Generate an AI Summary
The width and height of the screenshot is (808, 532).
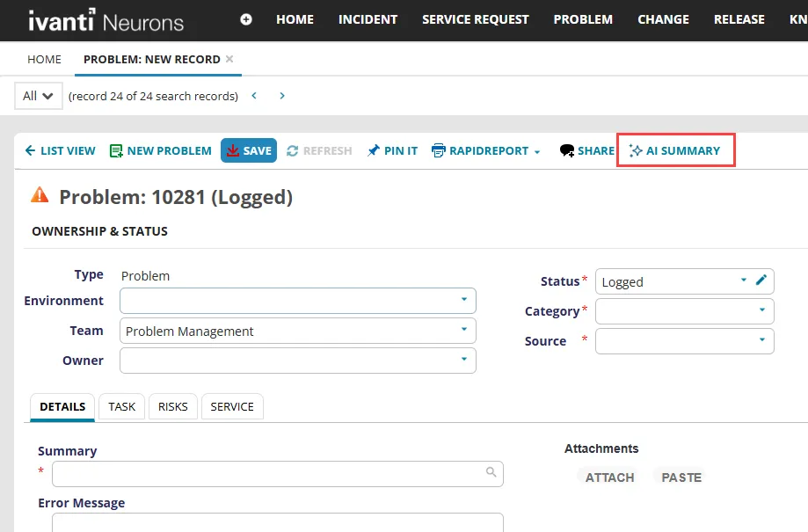click(x=675, y=150)
